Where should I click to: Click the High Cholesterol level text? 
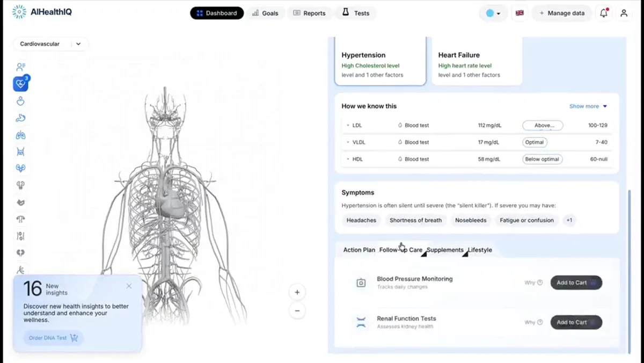point(370,66)
